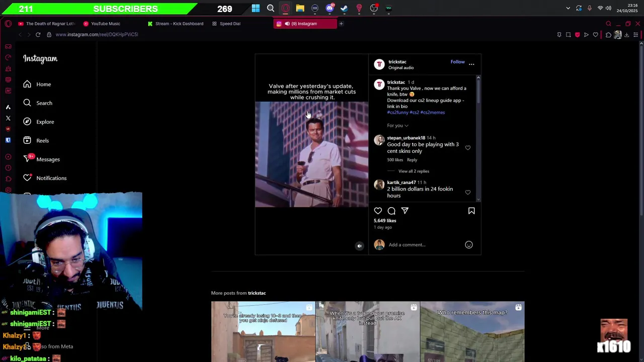
Task: Click the instagram.com address bar URL
Action: 97,35
